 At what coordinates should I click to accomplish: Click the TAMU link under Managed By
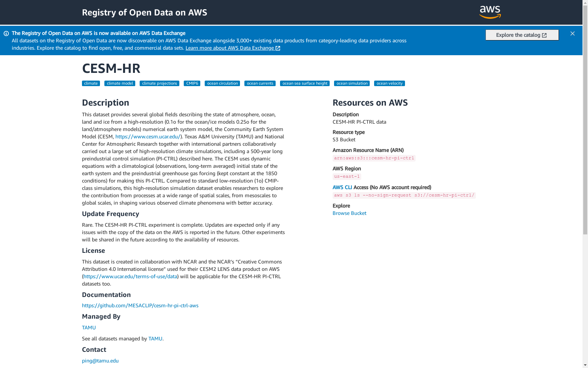(89, 328)
